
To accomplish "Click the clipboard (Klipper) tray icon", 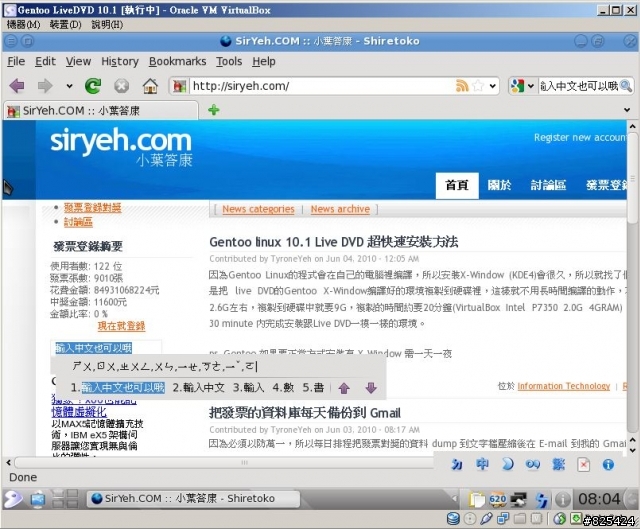I will click(x=476, y=499).
